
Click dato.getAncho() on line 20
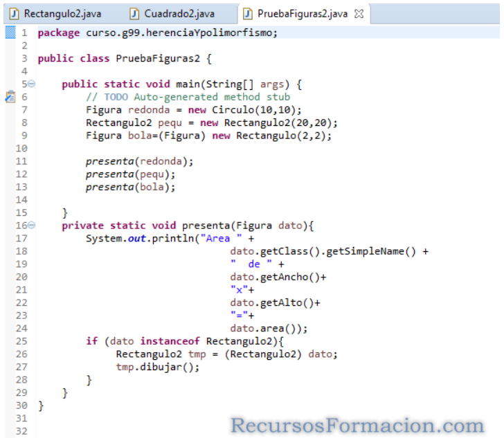275,277
